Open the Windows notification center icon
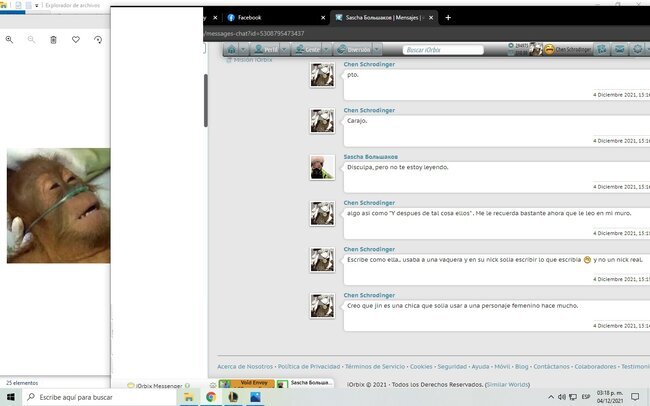This screenshot has height=406, width=650. coord(635,397)
